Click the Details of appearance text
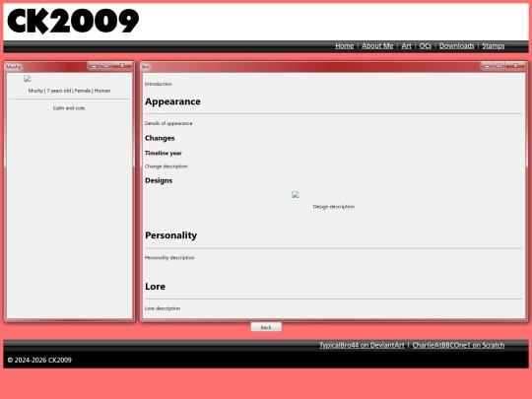This screenshot has height=399, width=532. 168,123
